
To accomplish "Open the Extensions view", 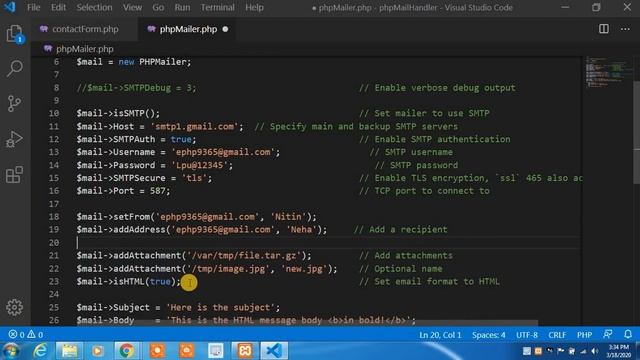I will pyautogui.click(x=15, y=175).
